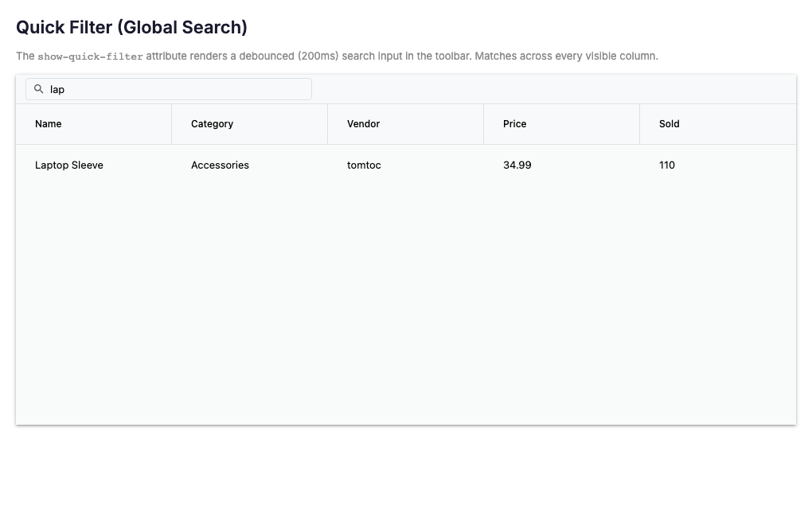
Task: Select the '110' sold cell
Action: (x=718, y=165)
